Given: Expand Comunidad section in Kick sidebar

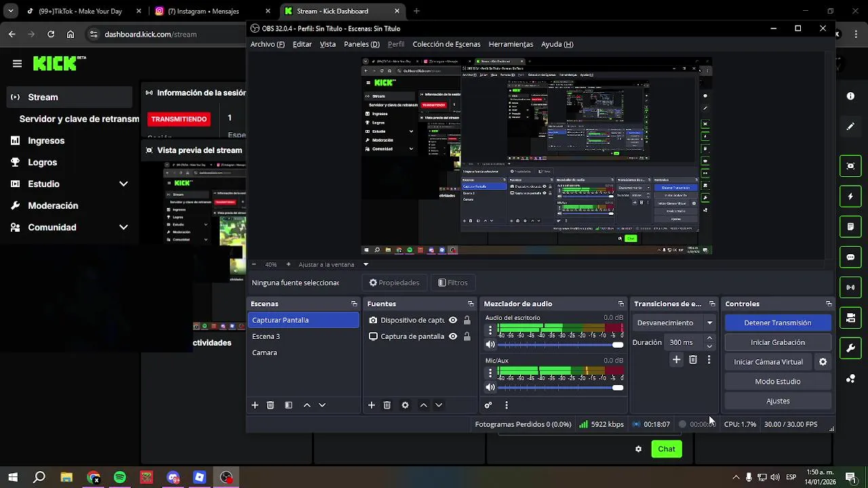Looking at the screenshot, I should click(123, 227).
